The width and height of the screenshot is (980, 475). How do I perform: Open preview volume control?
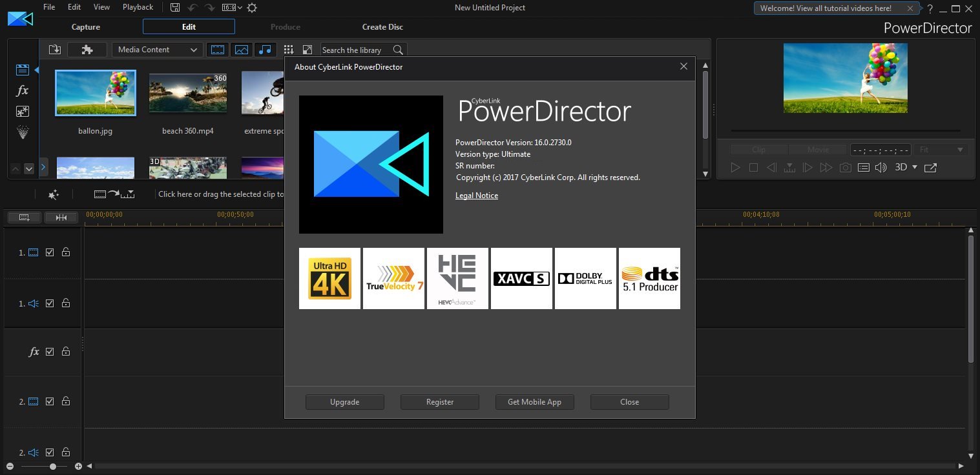point(881,167)
